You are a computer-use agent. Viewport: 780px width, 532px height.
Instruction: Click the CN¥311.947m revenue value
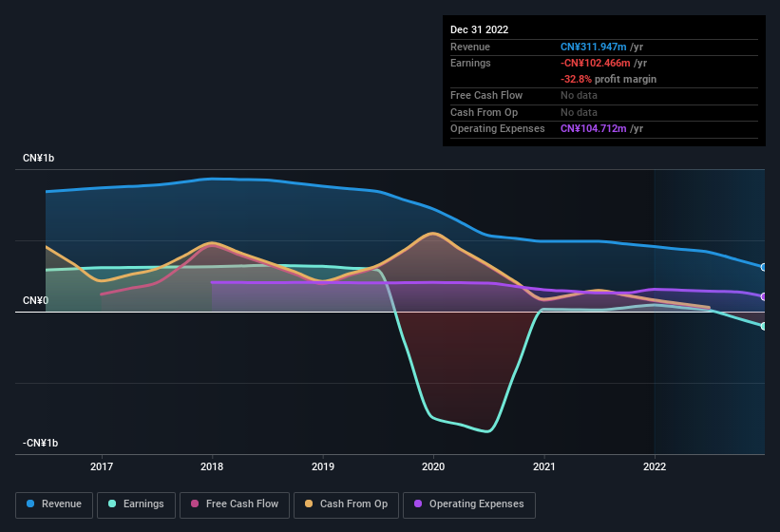tap(594, 47)
